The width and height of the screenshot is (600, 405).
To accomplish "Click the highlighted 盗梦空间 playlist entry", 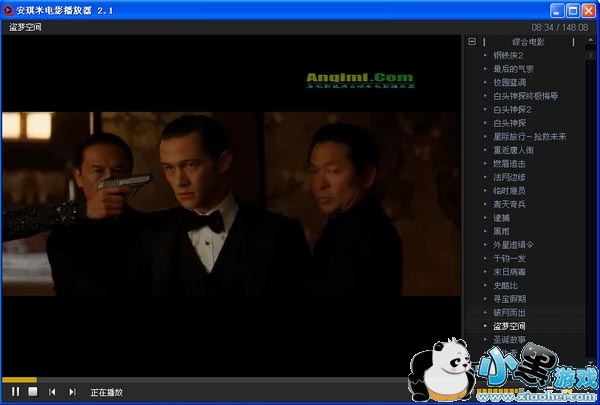I will click(509, 326).
